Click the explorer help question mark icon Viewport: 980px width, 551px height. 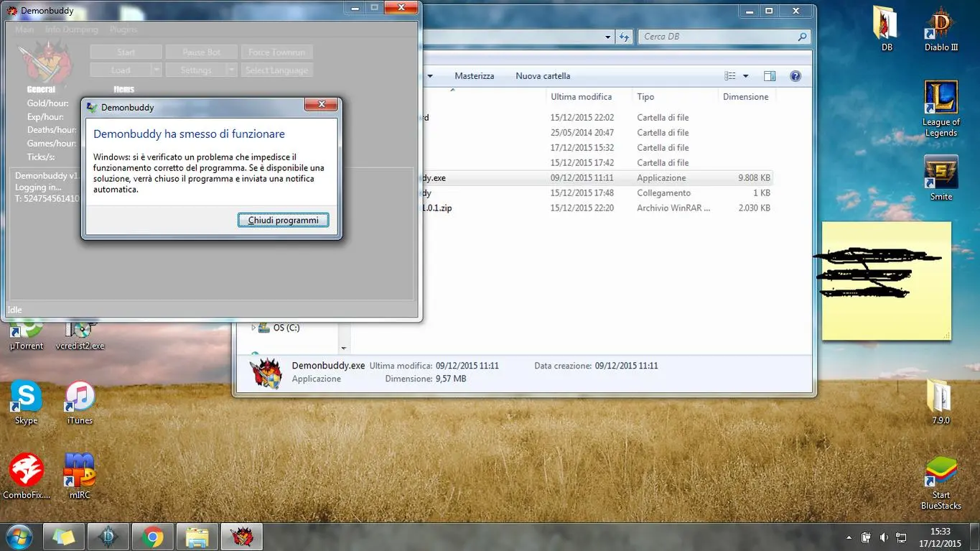pyautogui.click(x=795, y=76)
